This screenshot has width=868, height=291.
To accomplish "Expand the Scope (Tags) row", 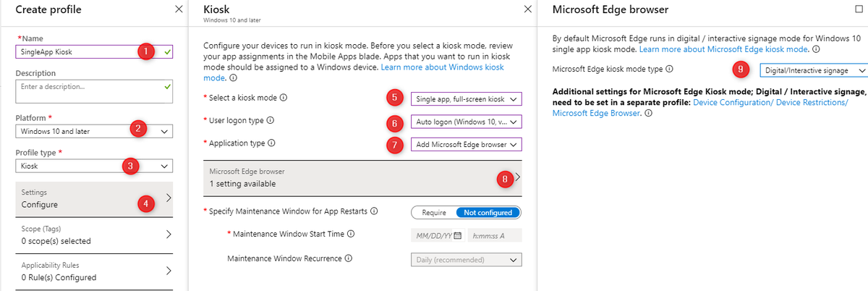I will coord(94,235).
